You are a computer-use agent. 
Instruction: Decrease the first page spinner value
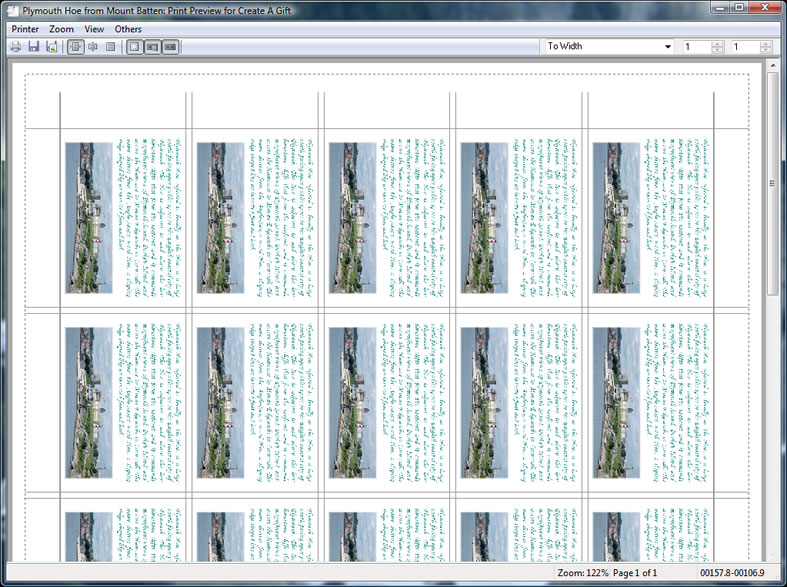coord(717,50)
